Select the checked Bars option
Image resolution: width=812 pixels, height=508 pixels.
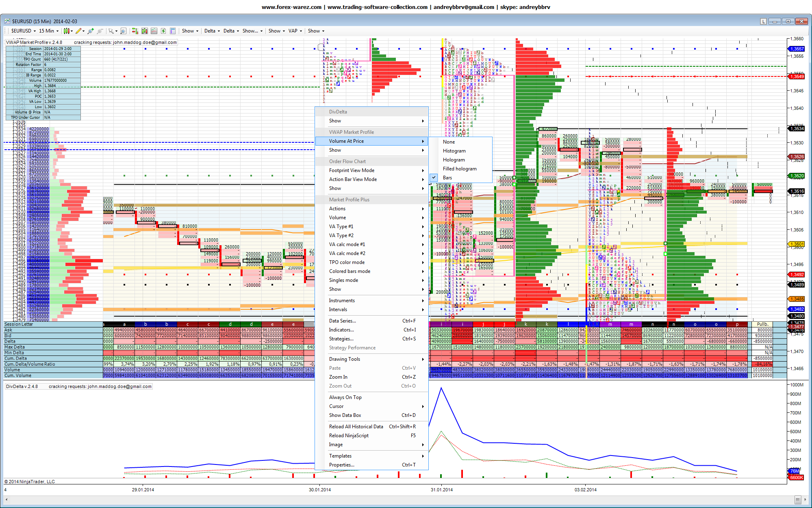tap(447, 178)
